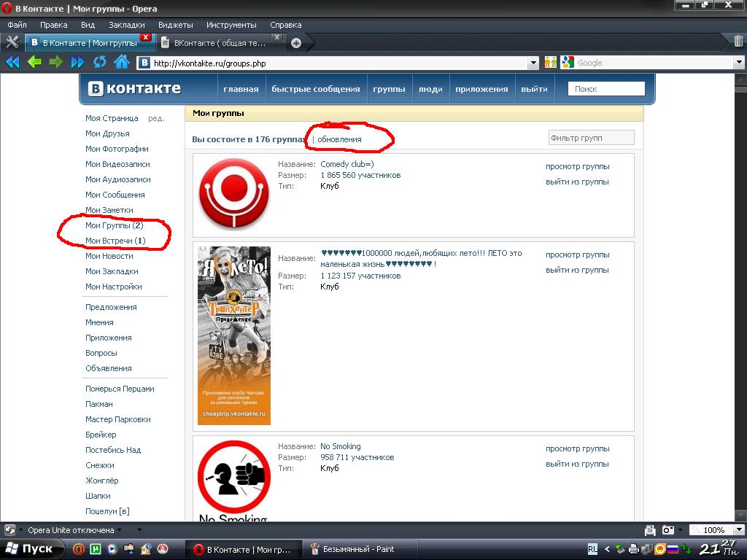Click the URL address bar
This screenshot has width=747, height=560.
coord(338,63)
